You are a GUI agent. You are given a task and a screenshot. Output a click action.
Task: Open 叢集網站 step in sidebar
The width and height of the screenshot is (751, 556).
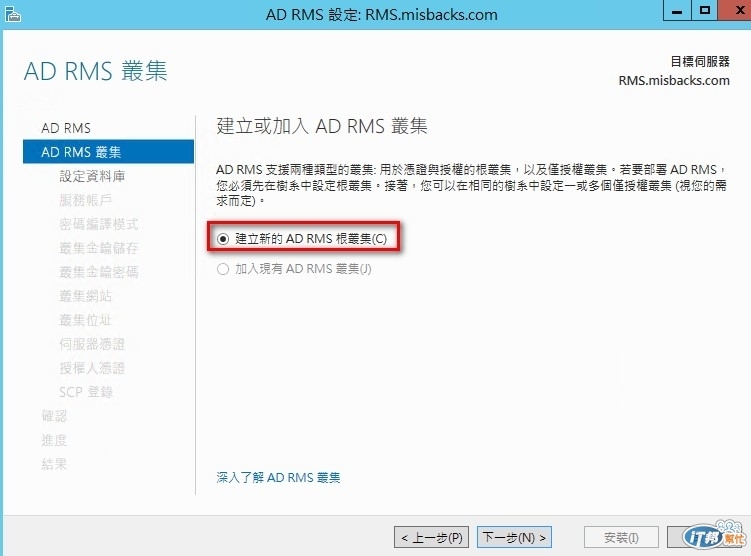[86, 295]
